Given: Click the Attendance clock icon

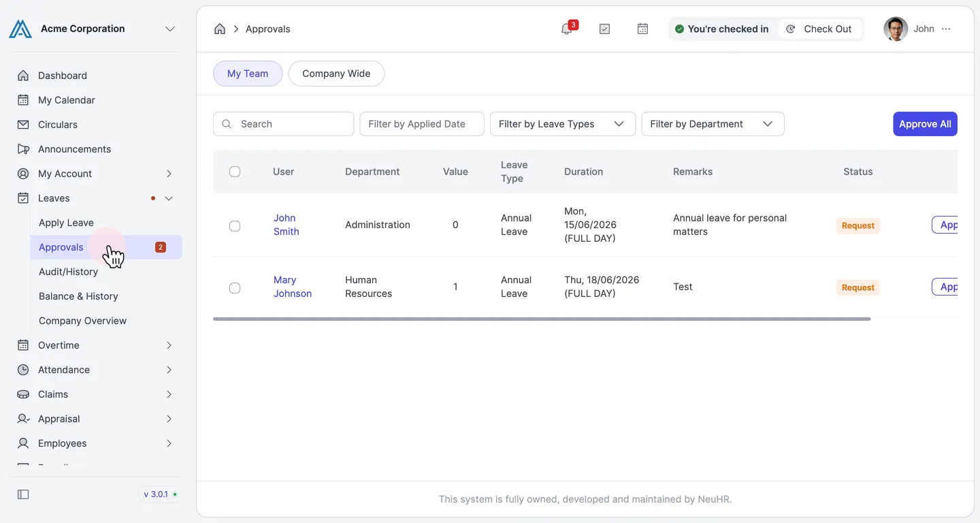Looking at the screenshot, I should coord(23,370).
